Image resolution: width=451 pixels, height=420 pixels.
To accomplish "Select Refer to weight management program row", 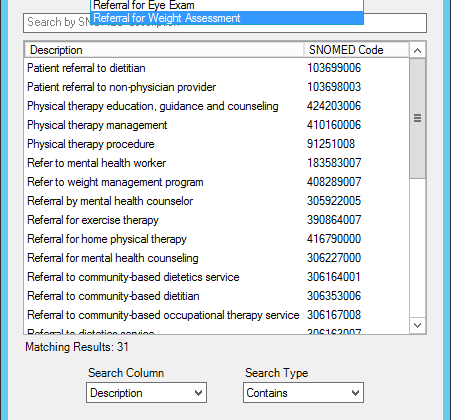I will [217, 182].
